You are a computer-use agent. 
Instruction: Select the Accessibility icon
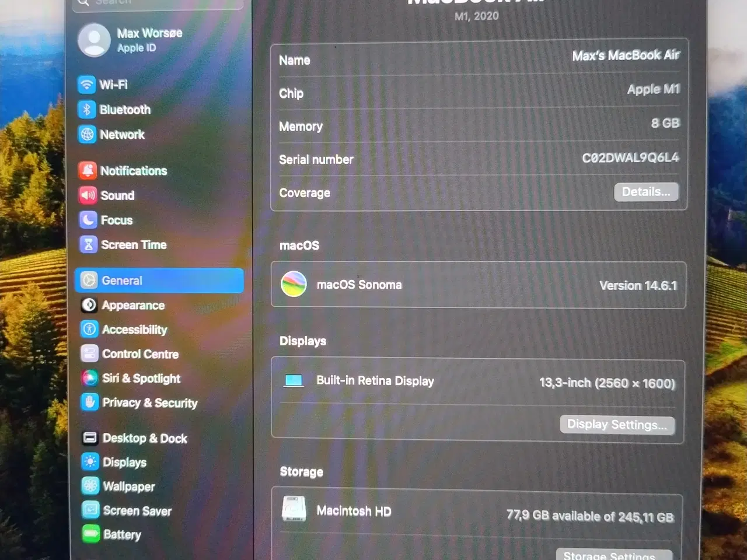(x=89, y=330)
